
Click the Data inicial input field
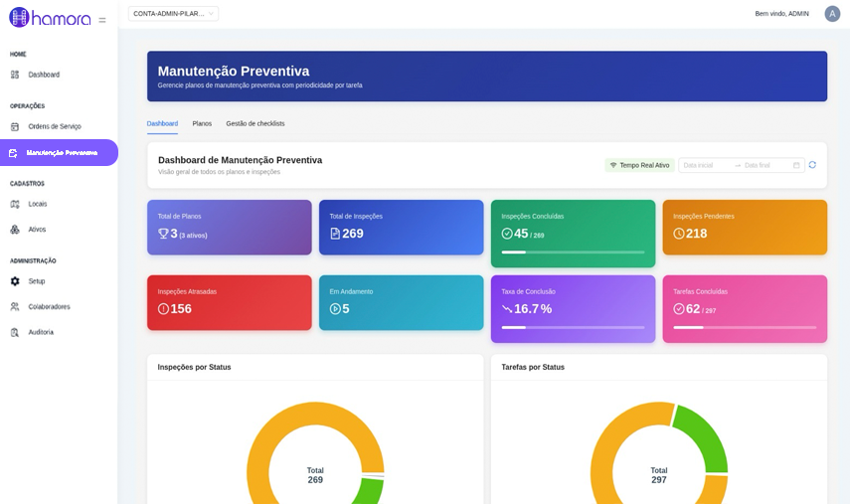tap(707, 165)
